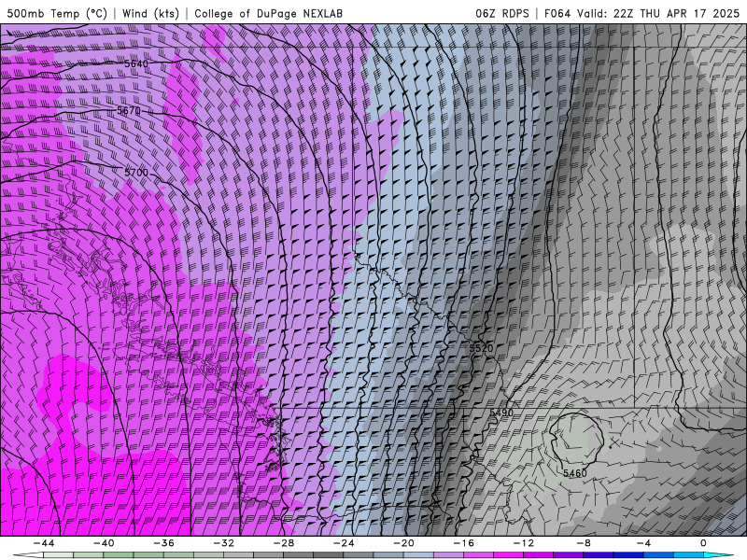The height and width of the screenshot is (560, 747).
Task: Click the 5490 contour label
Action: click(x=501, y=413)
